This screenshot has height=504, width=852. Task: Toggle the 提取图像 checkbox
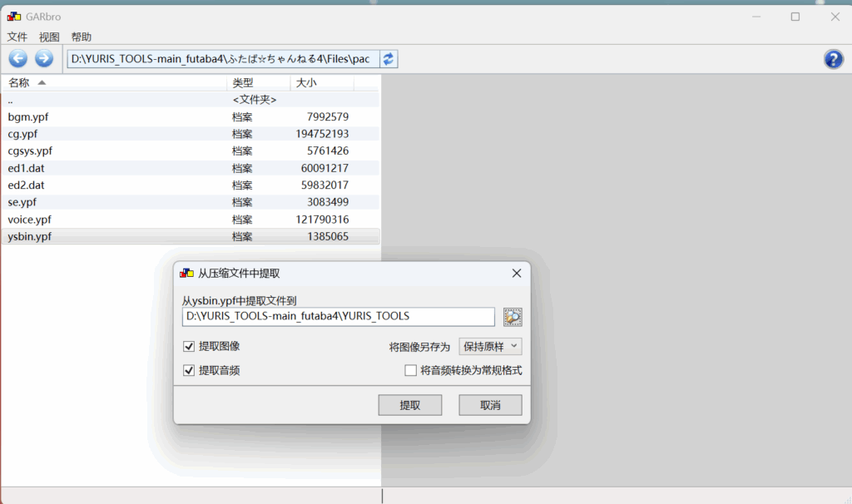189,346
